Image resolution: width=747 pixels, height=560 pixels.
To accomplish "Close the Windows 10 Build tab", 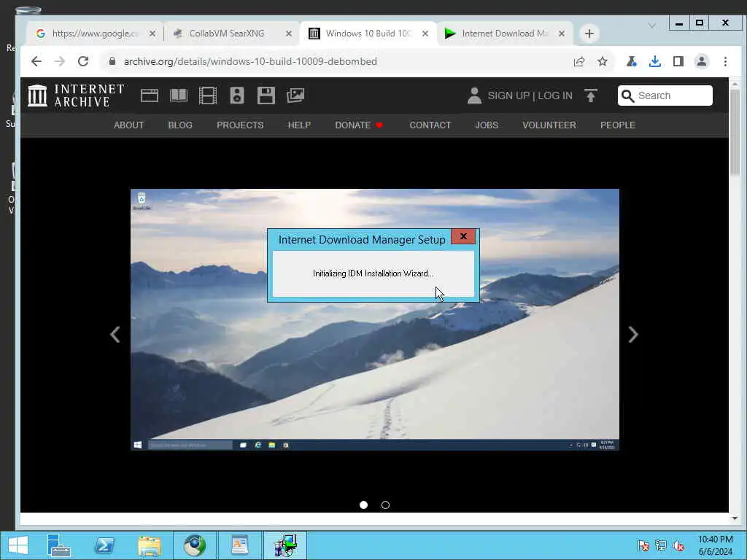I will pyautogui.click(x=425, y=34).
